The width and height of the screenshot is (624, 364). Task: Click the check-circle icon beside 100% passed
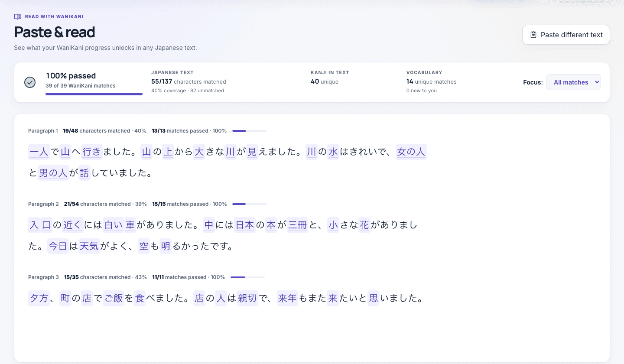pos(30,82)
